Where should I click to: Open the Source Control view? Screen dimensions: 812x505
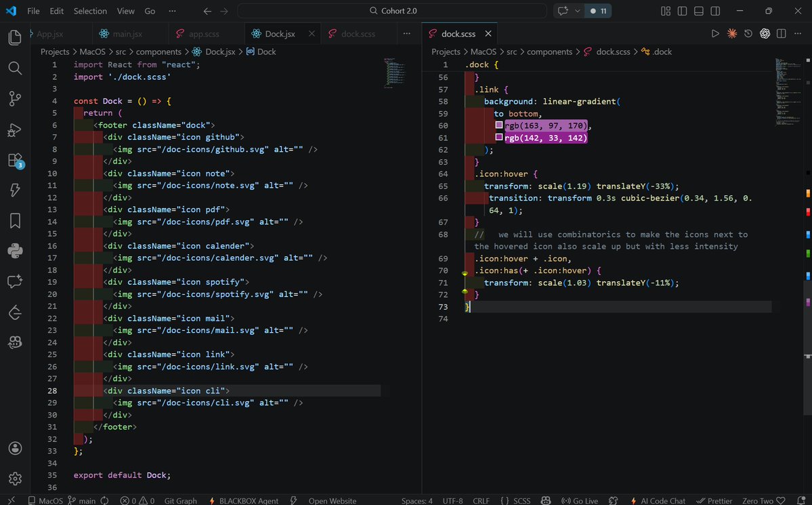pyautogui.click(x=15, y=98)
